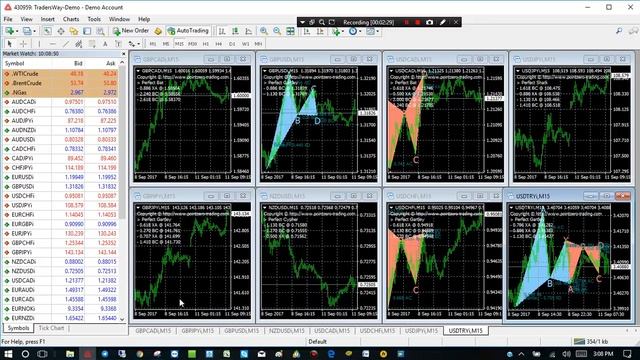Select the Text tool (A)
640x360 pixels.
pos(105,44)
